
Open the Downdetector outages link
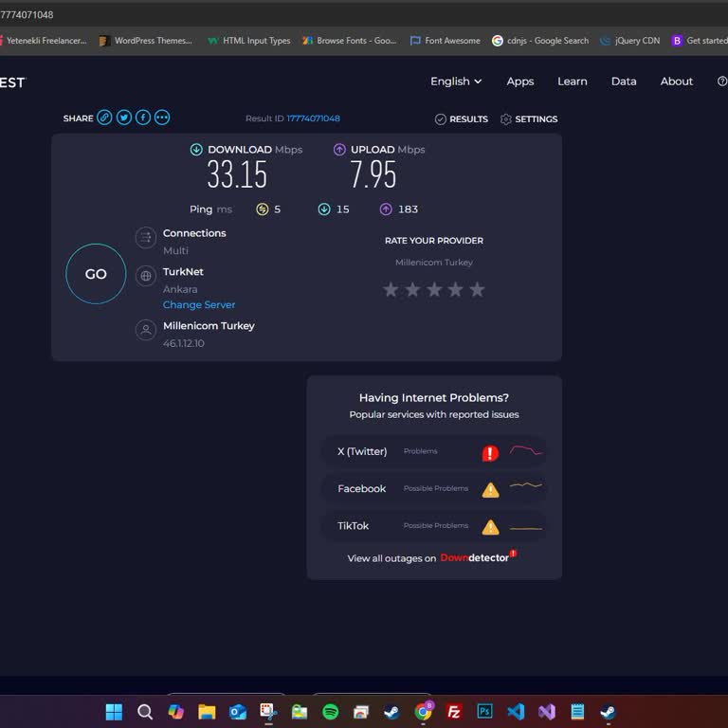pos(478,556)
